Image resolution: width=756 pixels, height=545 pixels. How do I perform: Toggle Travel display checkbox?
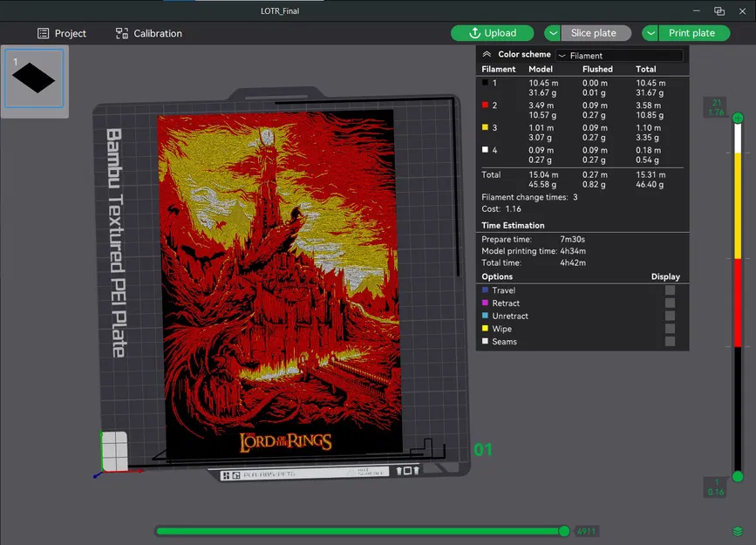pyautogui.click(x=670, y=290)
